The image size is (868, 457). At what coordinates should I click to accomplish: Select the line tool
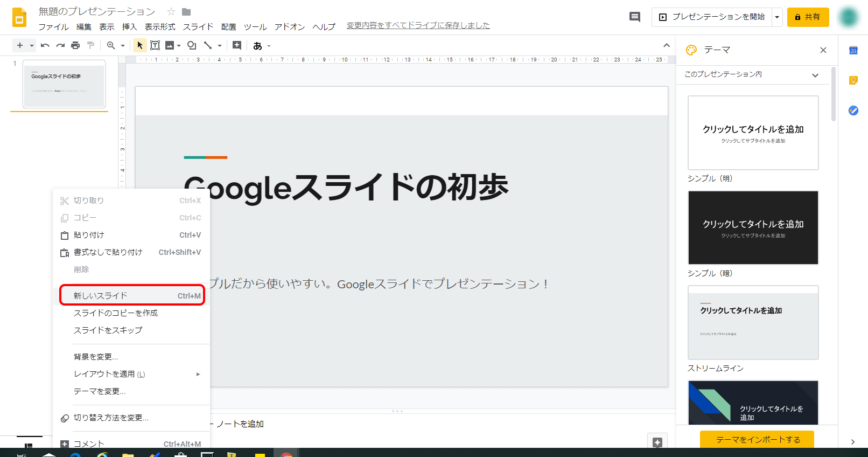pos(208,45)
